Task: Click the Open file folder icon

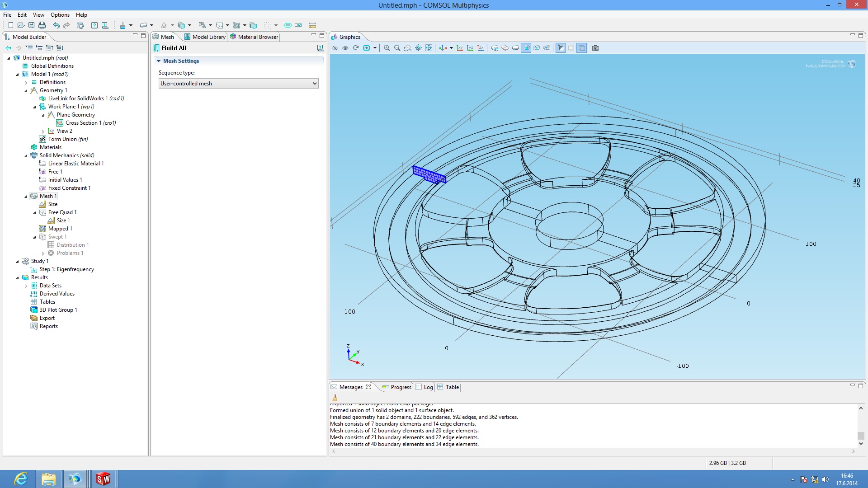Action: click(x=21, y=25)
